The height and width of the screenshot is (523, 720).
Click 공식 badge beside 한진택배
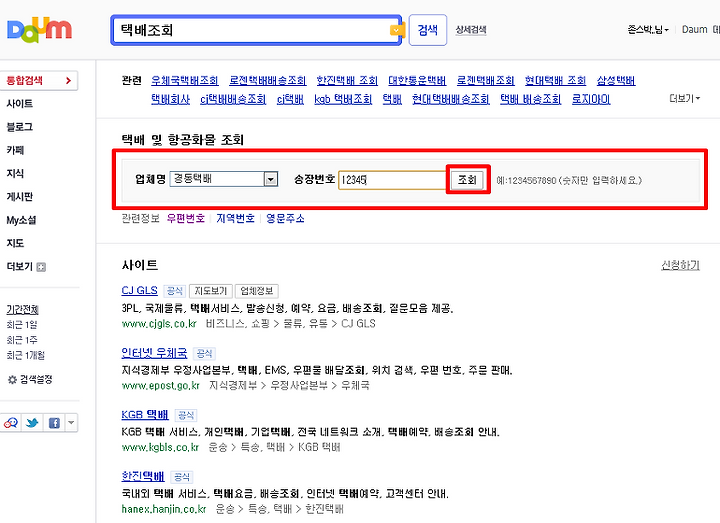[181, 477]
